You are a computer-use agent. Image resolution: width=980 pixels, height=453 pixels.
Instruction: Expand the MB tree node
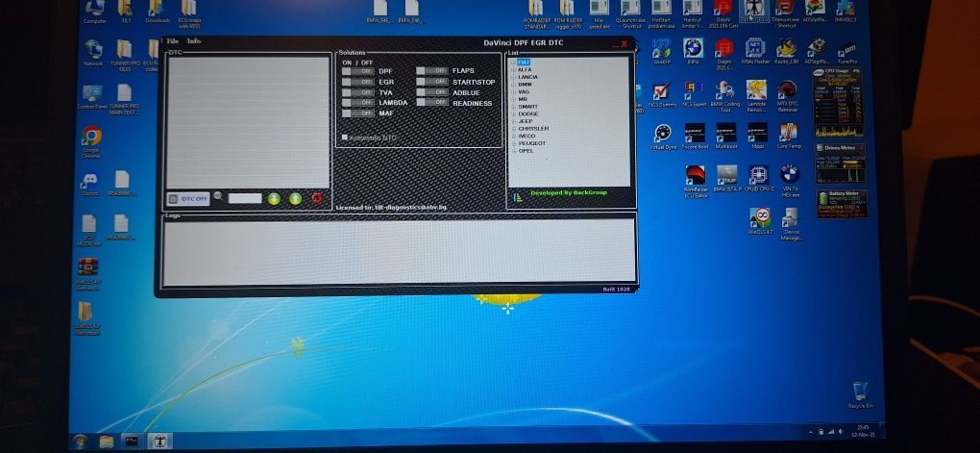(x=514, y=99)
